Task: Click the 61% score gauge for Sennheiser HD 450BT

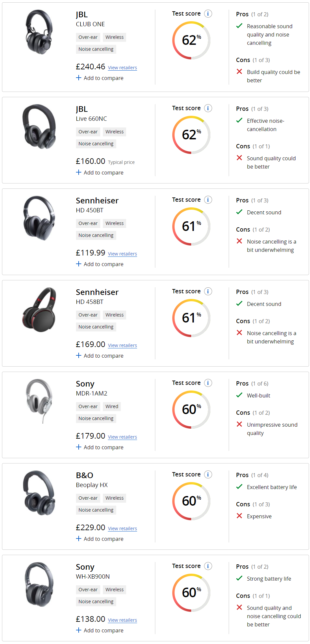Action: pos(191,226)
